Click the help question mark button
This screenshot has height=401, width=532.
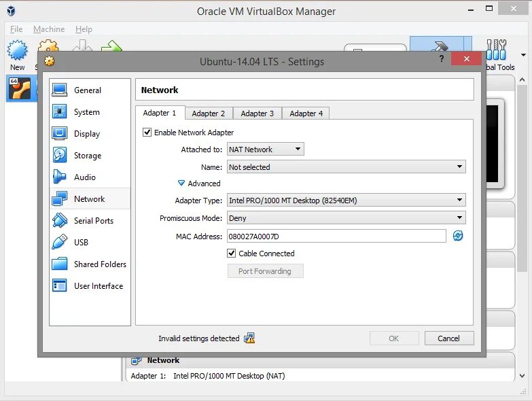click(x=442, y=58)
